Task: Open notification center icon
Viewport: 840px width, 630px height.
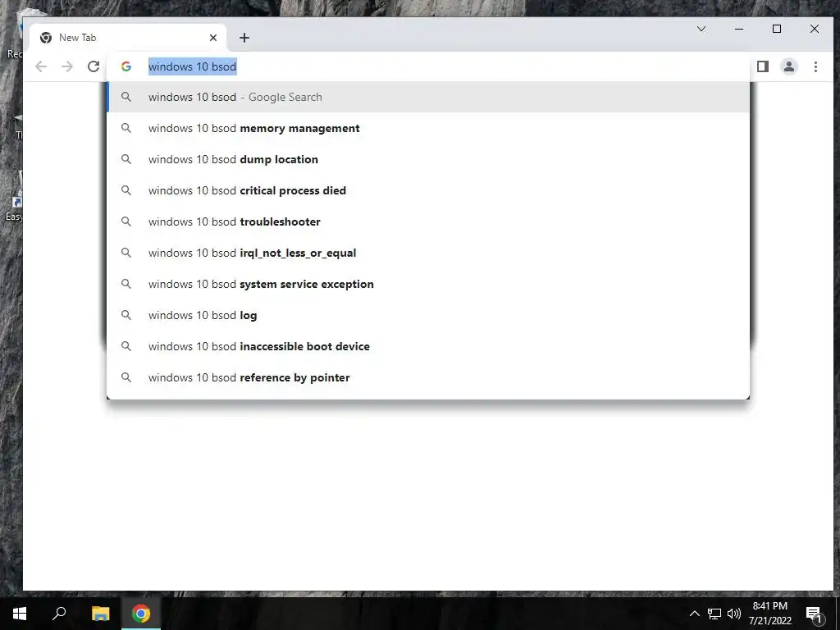Action: (x=814, y=614)
